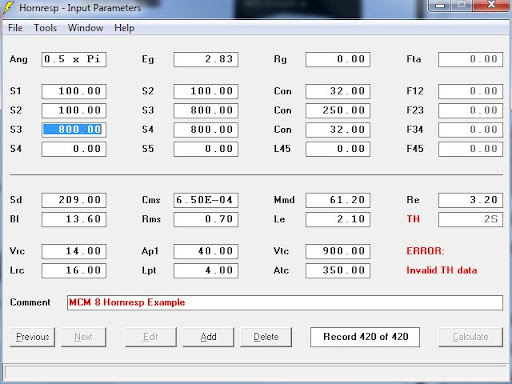Click the Cms 6.50E-04 field

[206, 200]
